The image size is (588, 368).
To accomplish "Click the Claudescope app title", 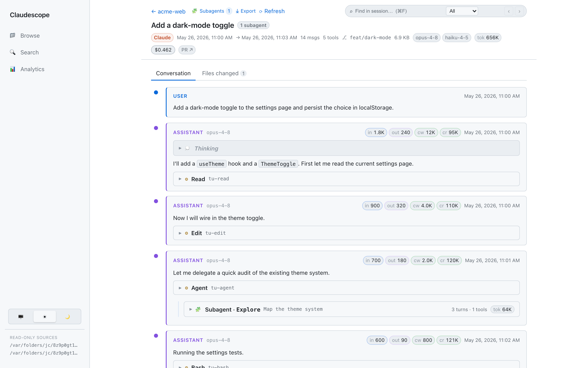I will [x=30, y=15].
